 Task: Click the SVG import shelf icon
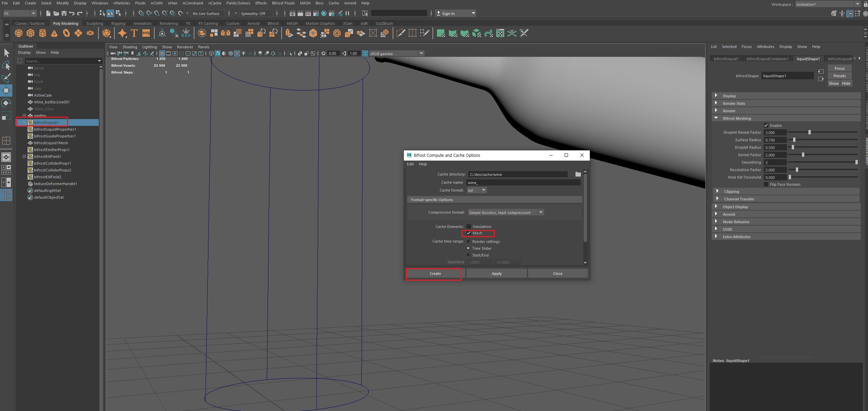point(146,33)
